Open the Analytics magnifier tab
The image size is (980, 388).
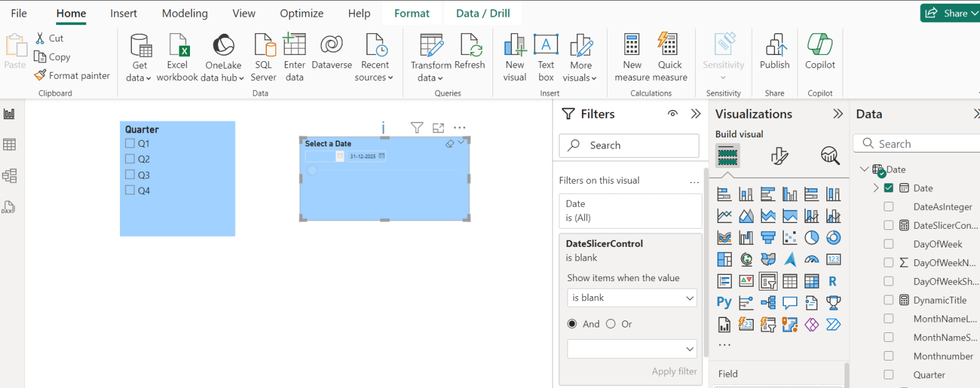[830, 156]
